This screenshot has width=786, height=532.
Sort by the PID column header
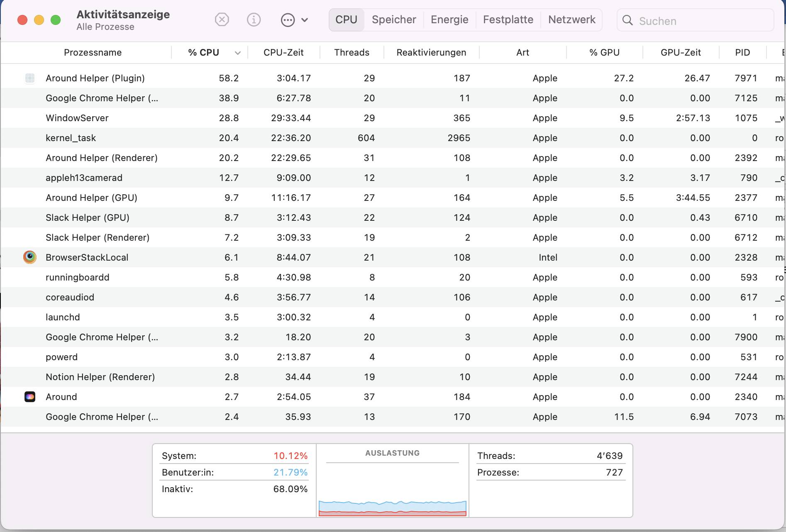pos(742,52)
